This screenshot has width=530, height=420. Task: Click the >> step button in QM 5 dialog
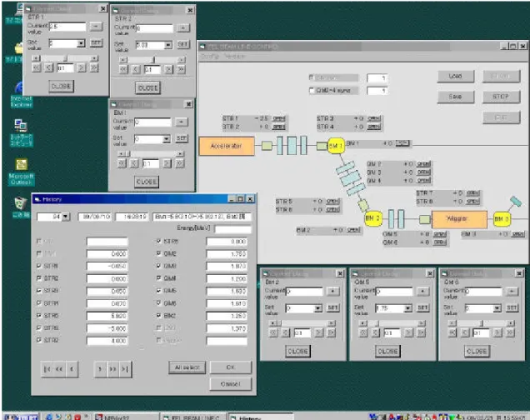[421, 333]
